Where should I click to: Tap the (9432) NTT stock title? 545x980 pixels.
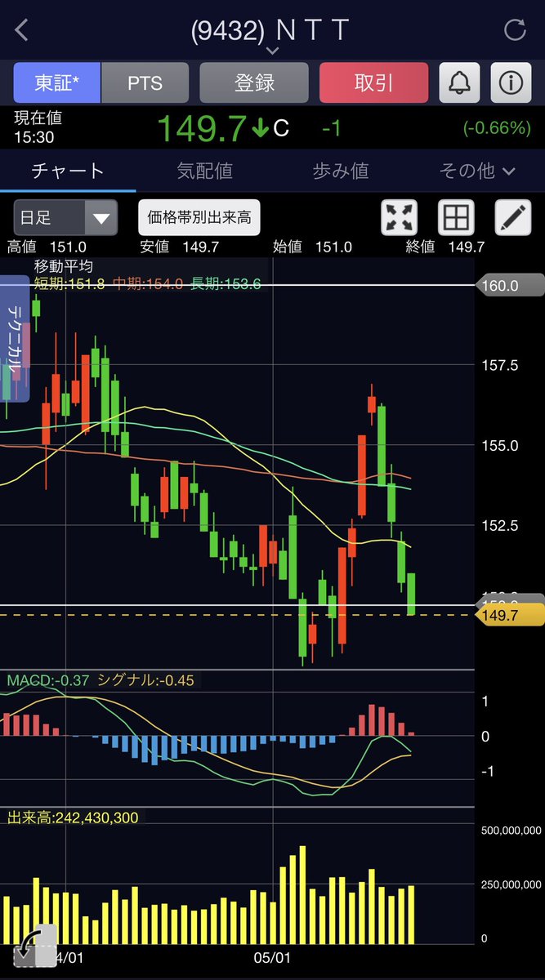270,30
